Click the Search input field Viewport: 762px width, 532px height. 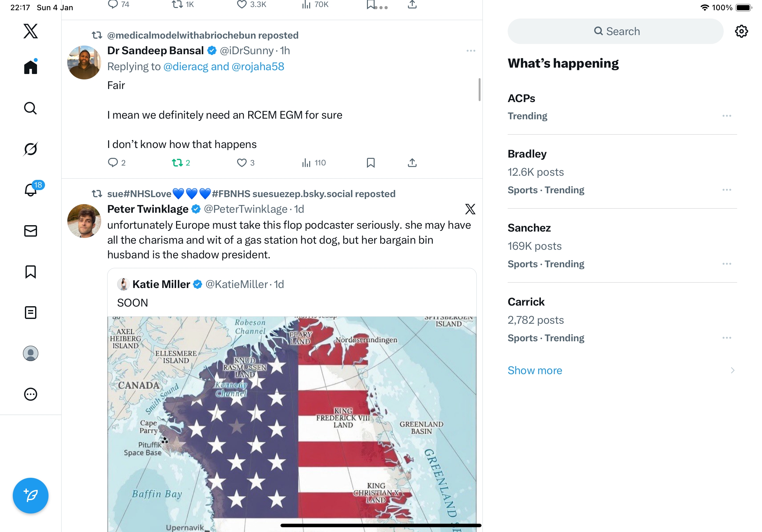coord(615,31)
